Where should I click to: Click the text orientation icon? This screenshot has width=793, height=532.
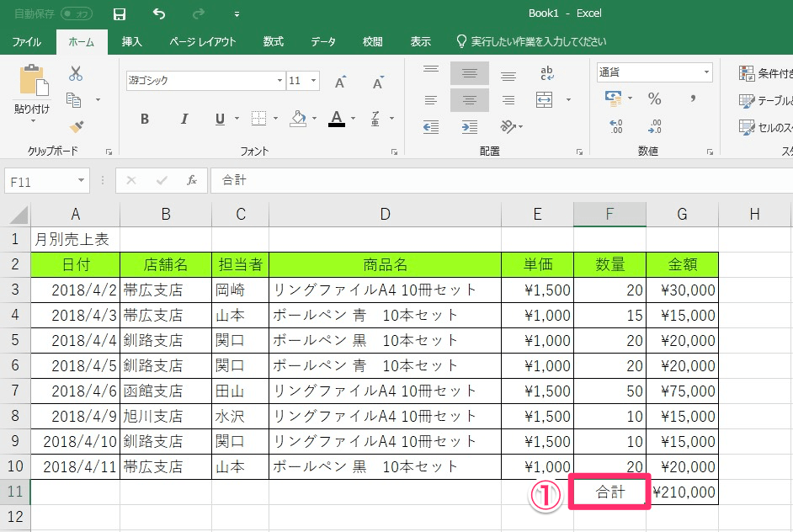click(x=508, y=126)
